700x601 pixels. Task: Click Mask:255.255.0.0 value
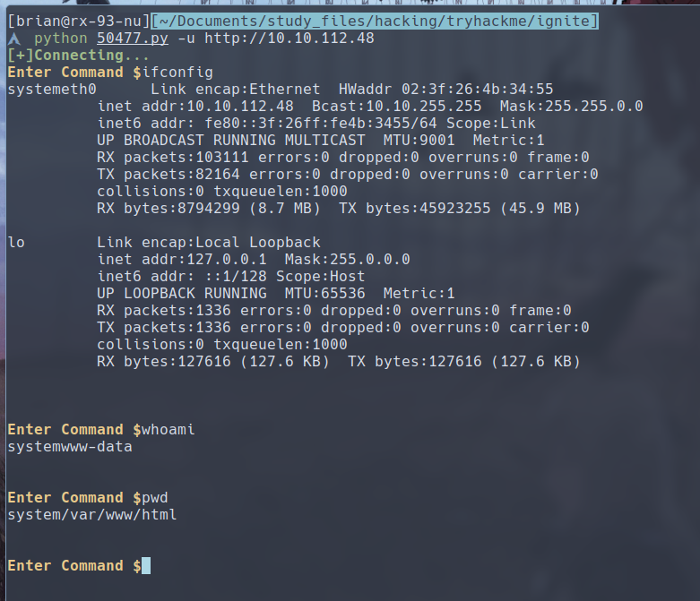coord(572,107)
